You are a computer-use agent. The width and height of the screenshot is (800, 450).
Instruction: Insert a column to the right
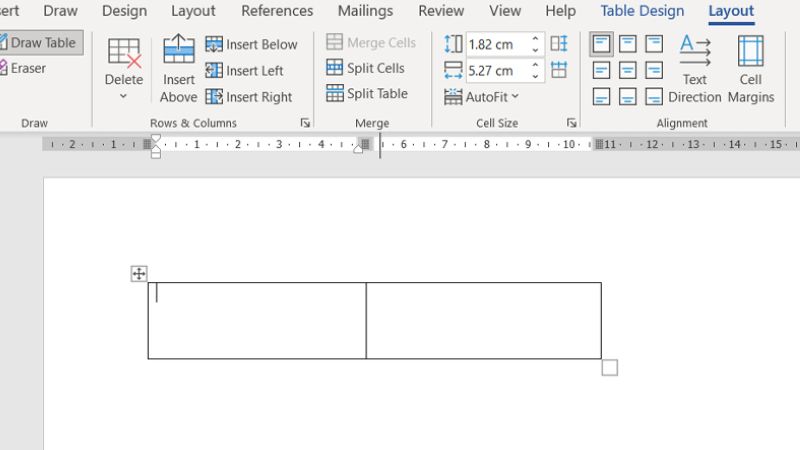(x=249, y=97)
